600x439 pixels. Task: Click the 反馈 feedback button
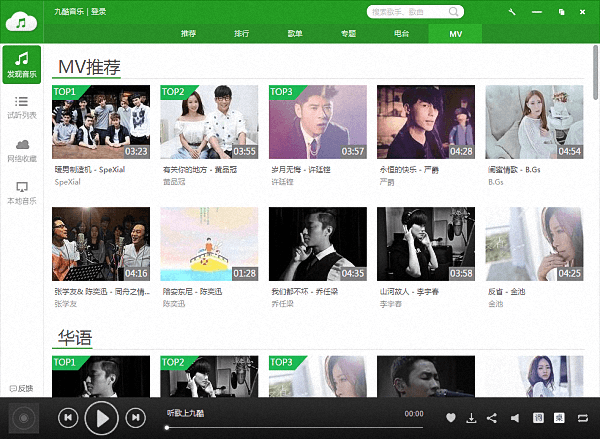(x=21, y=388)
